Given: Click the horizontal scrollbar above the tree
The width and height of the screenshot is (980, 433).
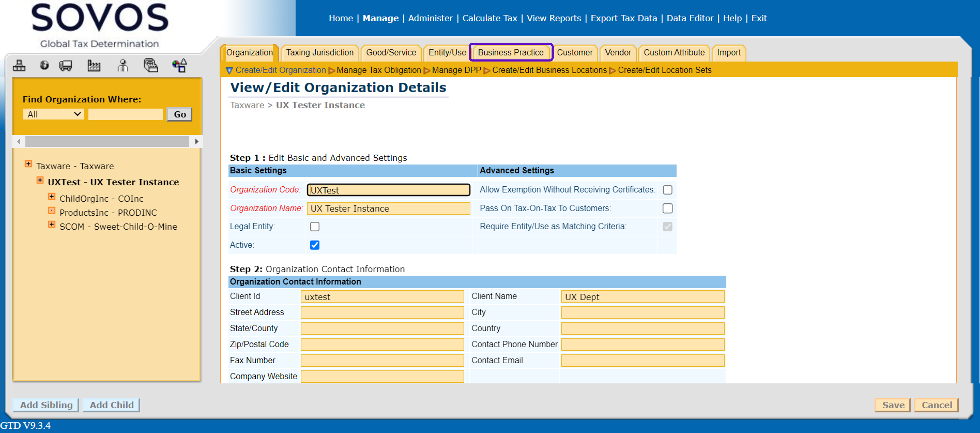Looking at the screenshot, I should 107,141.
